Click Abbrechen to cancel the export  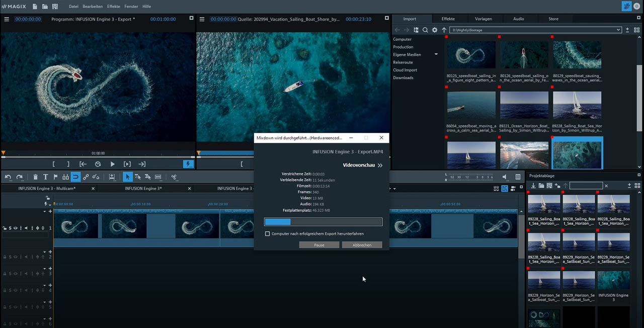(x=362, y=245)
